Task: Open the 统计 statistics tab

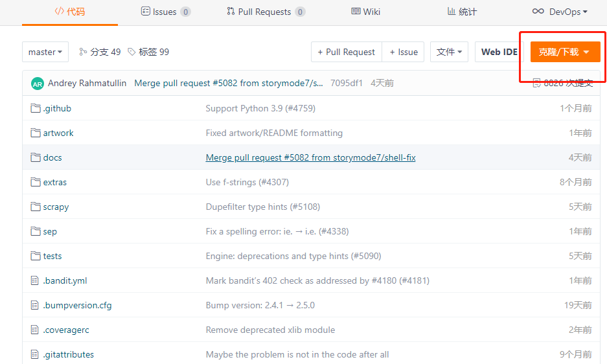Action: (x=462, y=12)
